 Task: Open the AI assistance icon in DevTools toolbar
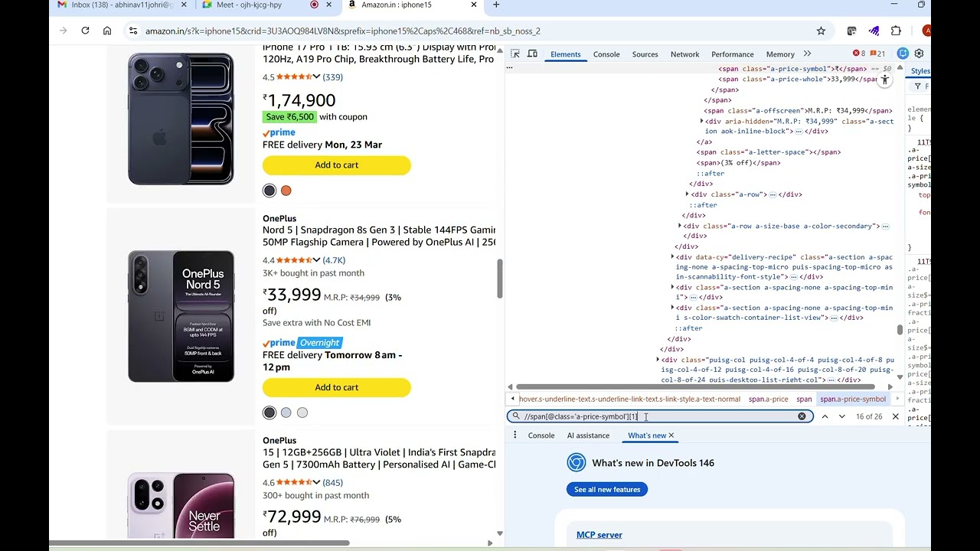pyautogui.click(x=903, y=54)
